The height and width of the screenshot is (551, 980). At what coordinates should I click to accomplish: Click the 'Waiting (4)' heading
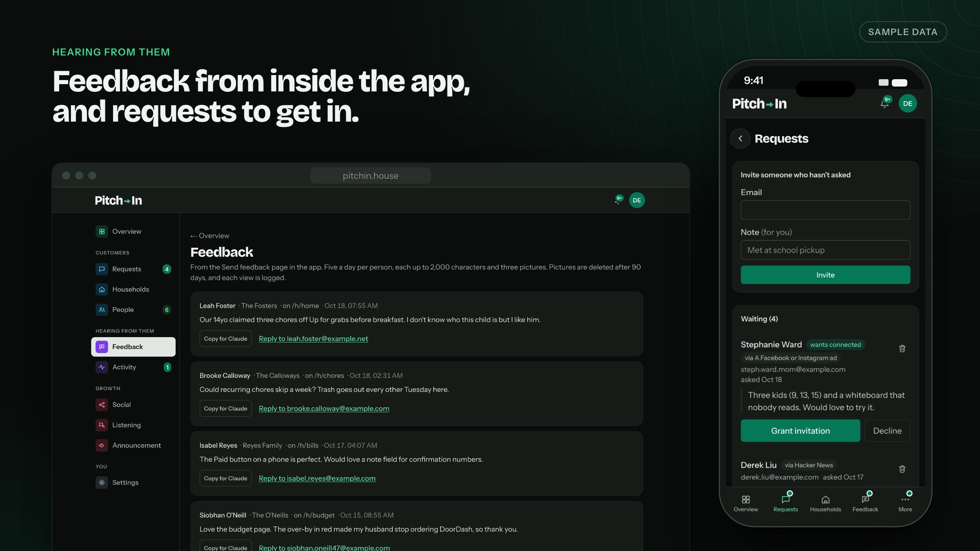[x=759, y=319]
